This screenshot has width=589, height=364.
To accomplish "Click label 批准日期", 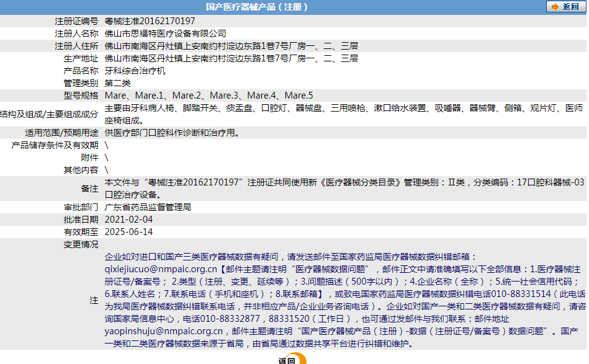I will pyautogui.click(x=81, y=219).
